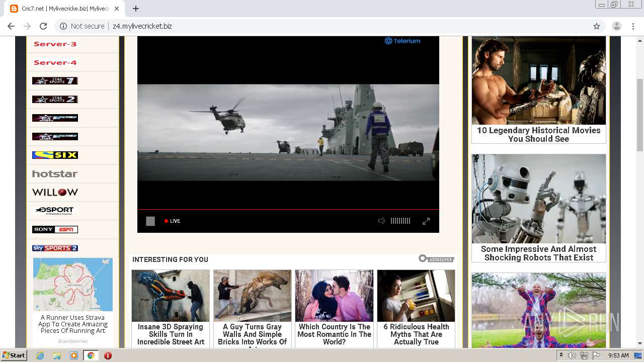Screen dimensions: 644x362
Task: Open colorful suit woman ad image
Action: pyautogui.click(x=539, y=310)
